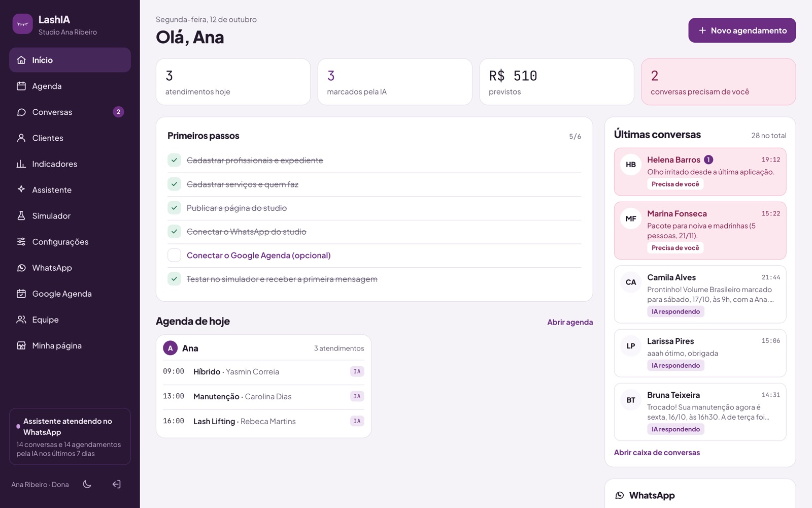Open the Larissa Pires conversation card
This screenshot has width=812, height=508.
click(x=700, y=353)
